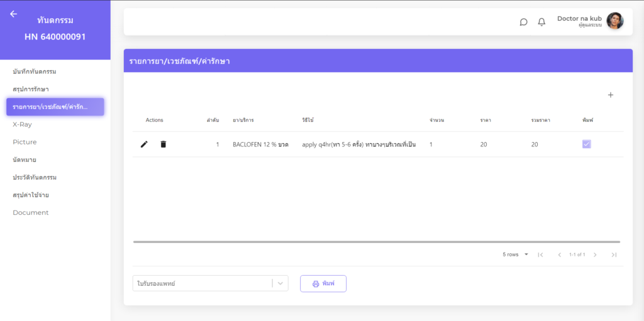Go to the previous page arrow
The width and height of the screenshot is (644, 321).
click(559, 254)
